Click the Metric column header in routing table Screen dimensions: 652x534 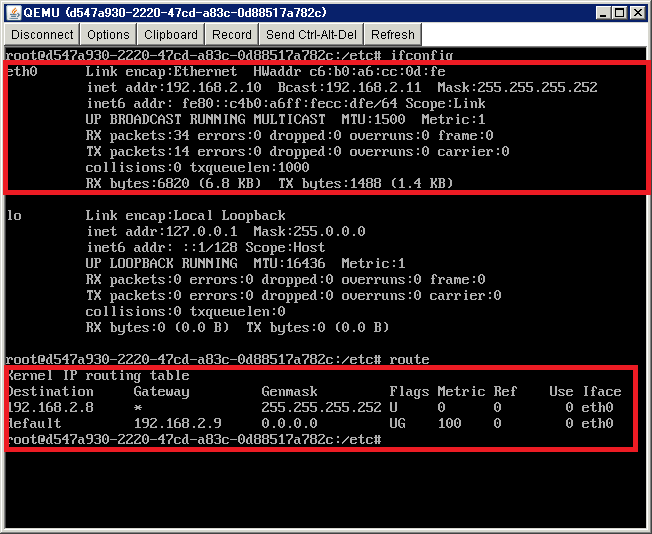461,391
